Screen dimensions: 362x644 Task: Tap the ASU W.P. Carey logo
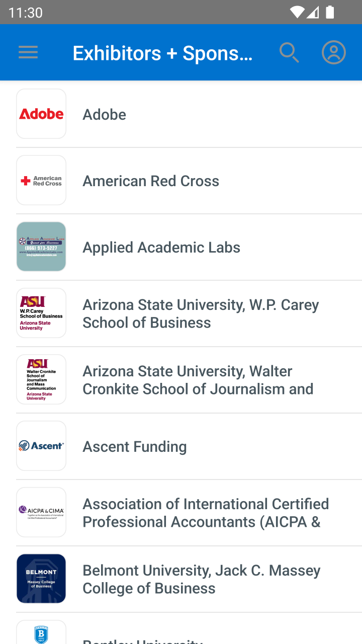[x=41, y=313]
